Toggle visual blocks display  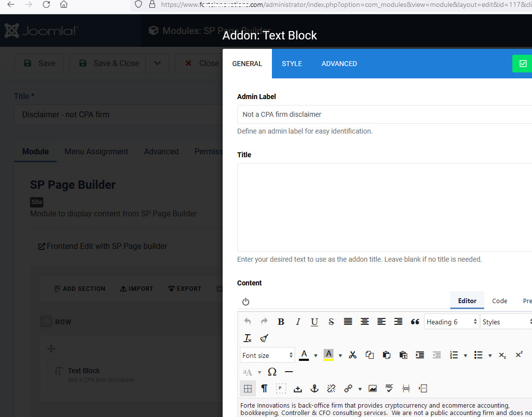248,388
